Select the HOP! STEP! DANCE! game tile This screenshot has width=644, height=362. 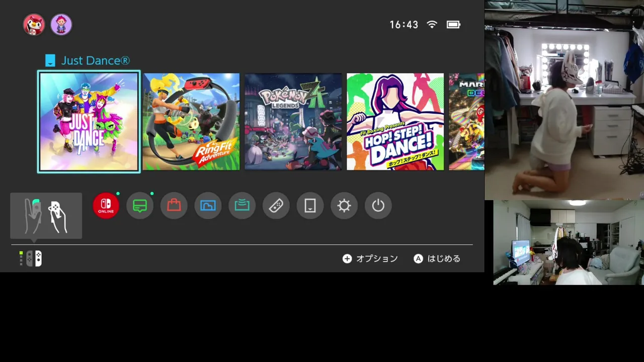tap(395, 122)
